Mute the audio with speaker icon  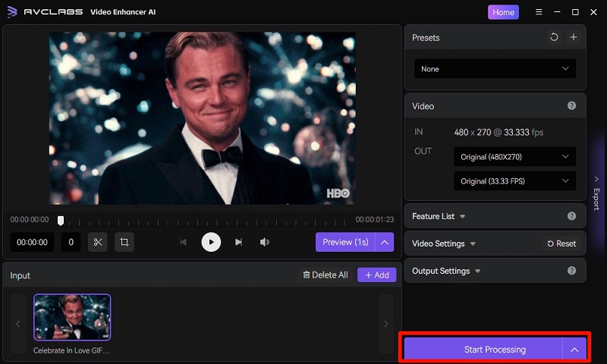click(264, 242)
